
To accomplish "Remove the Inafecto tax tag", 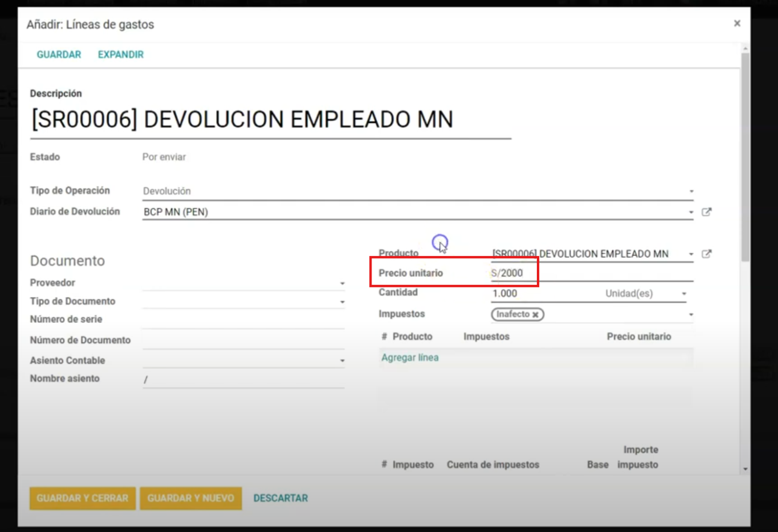I will [535, 314].
